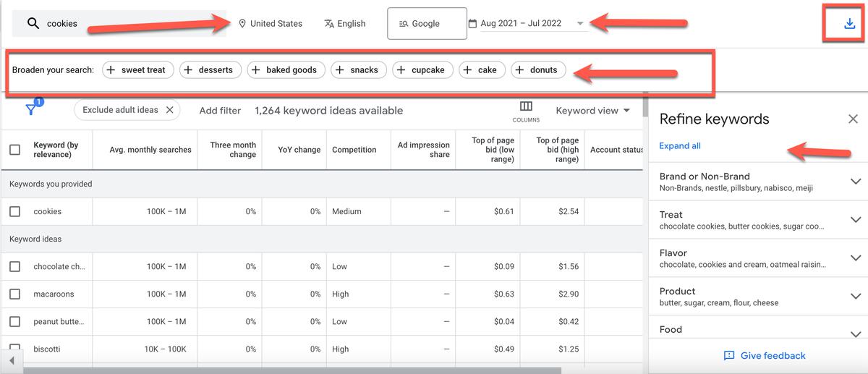Check the select-all keywords checkbox in header
This screenshot has height=374, width=868.
[x=14, y=150]
